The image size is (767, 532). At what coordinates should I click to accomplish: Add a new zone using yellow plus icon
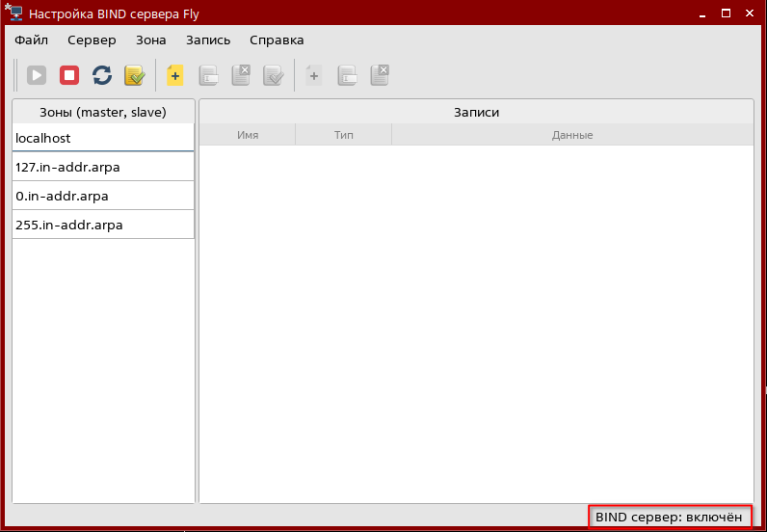pyautogui.click(x=174, y=75)
